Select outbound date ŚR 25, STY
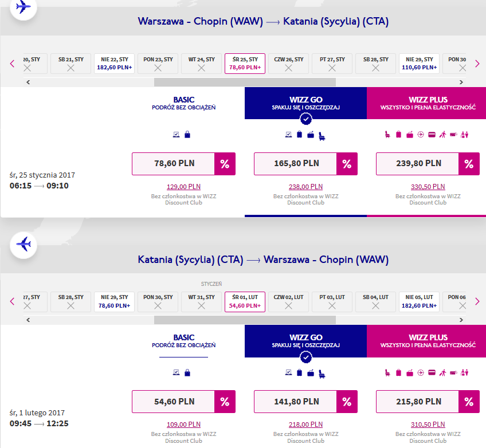 click(x=245, y=64)
